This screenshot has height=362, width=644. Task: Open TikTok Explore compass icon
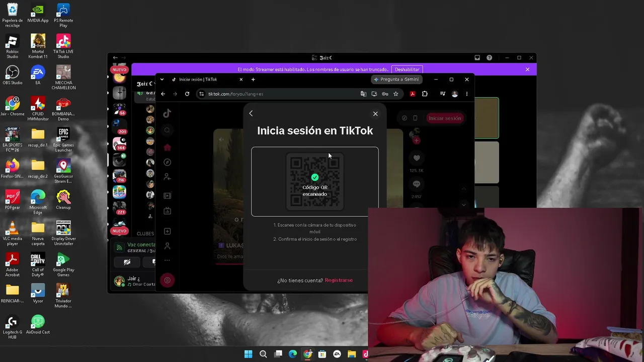(167, 162)
